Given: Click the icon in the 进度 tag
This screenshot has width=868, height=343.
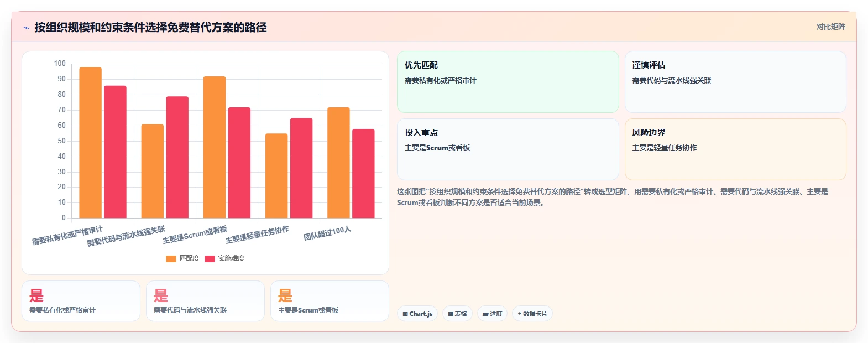Looking at the screenshot, I should 485,314.
